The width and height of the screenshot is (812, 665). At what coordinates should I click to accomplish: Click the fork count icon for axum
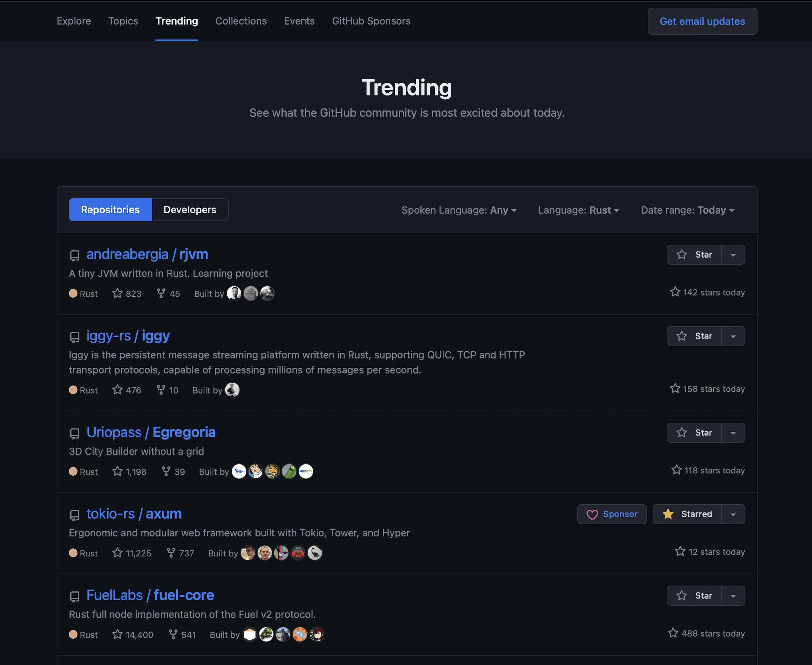[171, 553]
